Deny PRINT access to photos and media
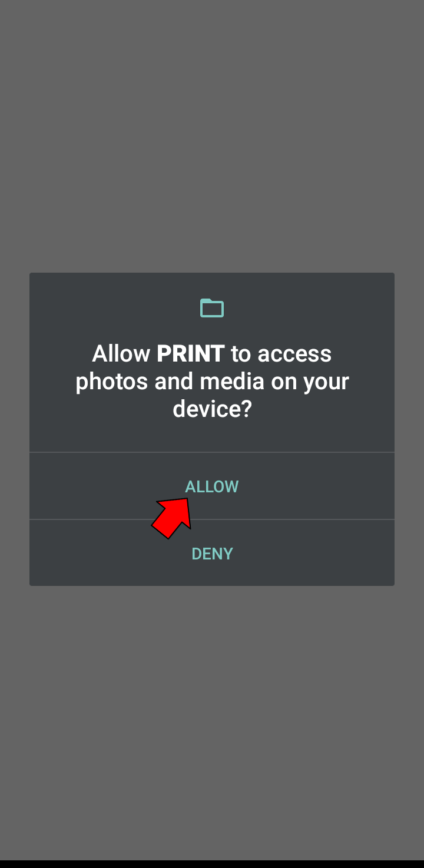This screenshot has width=424, height=868. coord(212,553)
